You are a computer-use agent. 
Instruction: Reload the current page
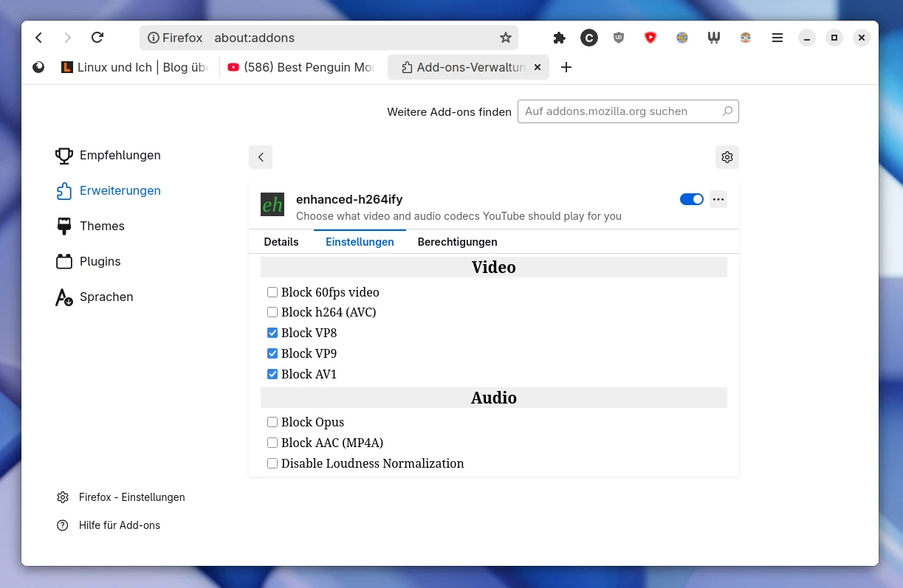click(x=97, y=38)
